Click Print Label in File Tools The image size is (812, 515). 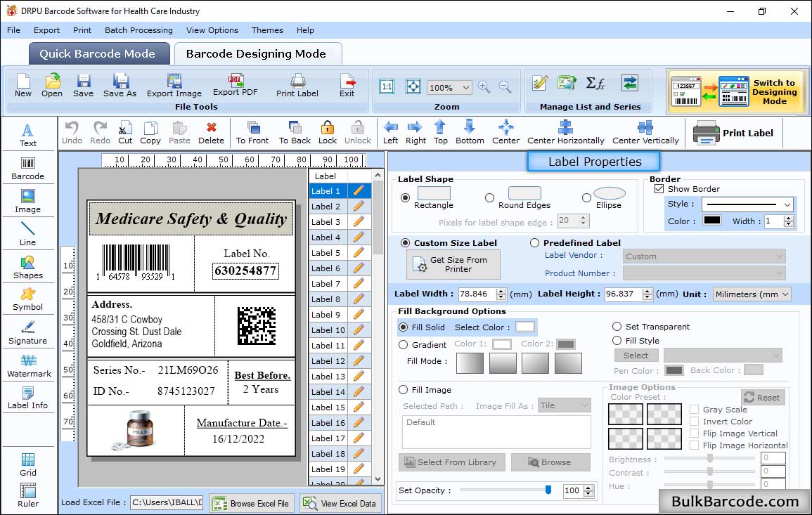[x=297, y=86]
